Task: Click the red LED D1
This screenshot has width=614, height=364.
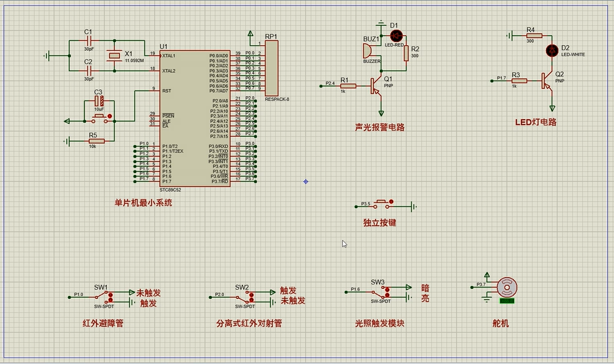Action: [x=396, y=35]
